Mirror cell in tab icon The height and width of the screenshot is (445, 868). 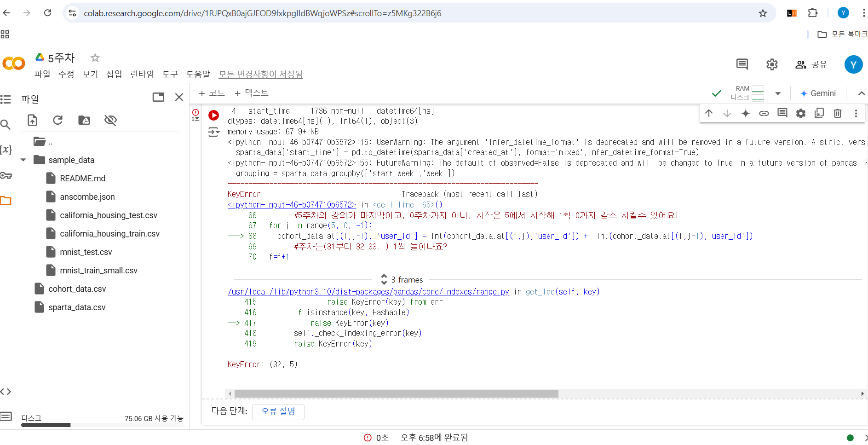pos(819,113)
